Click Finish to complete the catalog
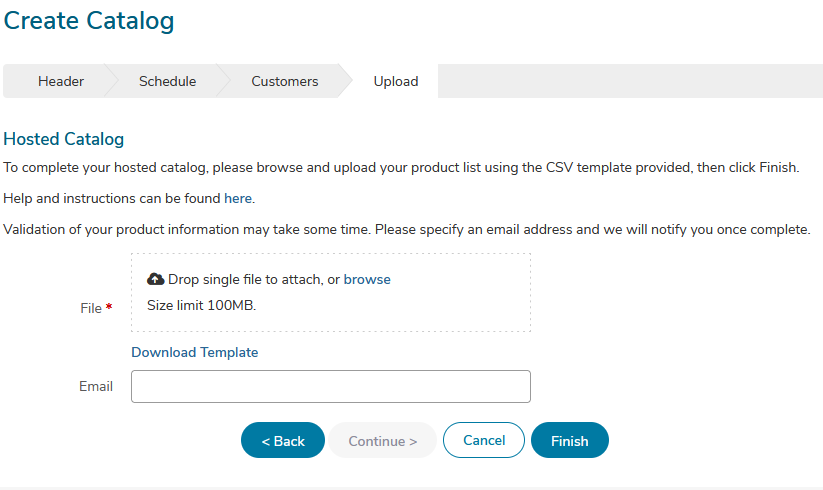The width and height of the screenshot is (823, 490). pyautogui.click(x=570, y=440)
